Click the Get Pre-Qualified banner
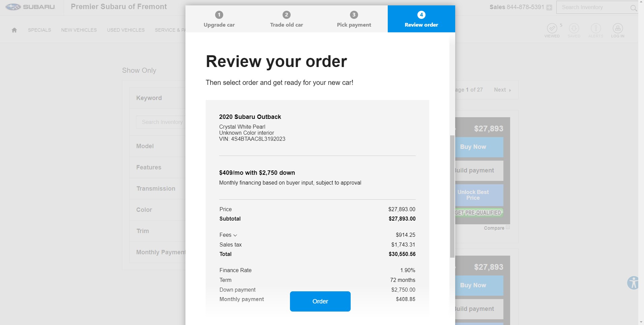644x325 pixels. tap(479, 213)
